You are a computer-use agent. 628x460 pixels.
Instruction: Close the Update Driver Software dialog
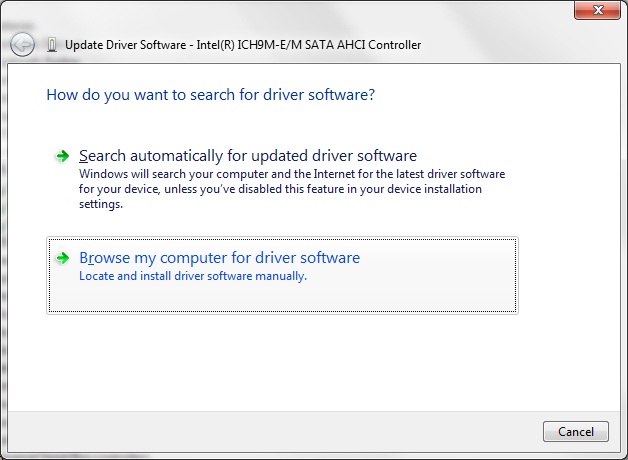(x=597, y=10)
